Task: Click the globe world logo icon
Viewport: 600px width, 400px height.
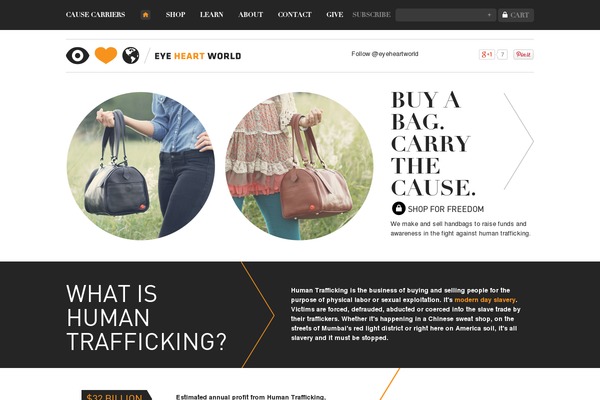Action: click(131, 56)
